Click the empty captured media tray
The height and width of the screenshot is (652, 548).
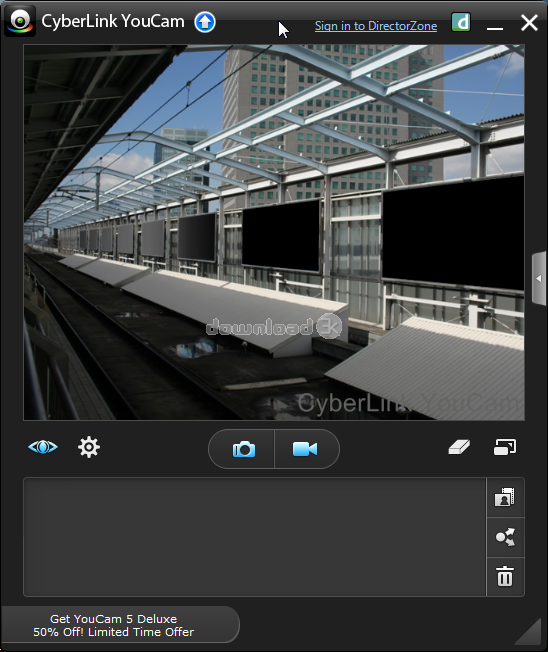point(254,537)
